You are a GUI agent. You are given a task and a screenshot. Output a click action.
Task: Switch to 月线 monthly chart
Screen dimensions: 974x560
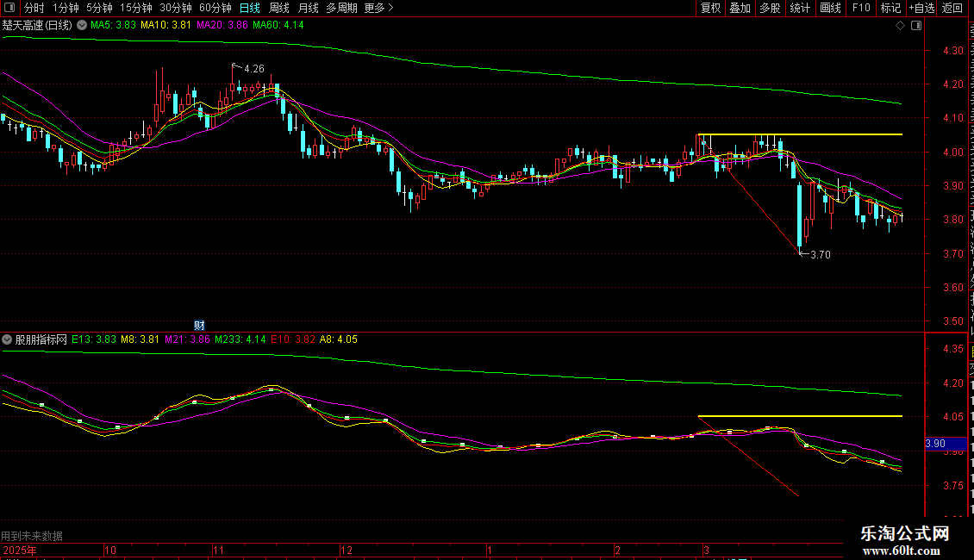click(x=308, y=8)
